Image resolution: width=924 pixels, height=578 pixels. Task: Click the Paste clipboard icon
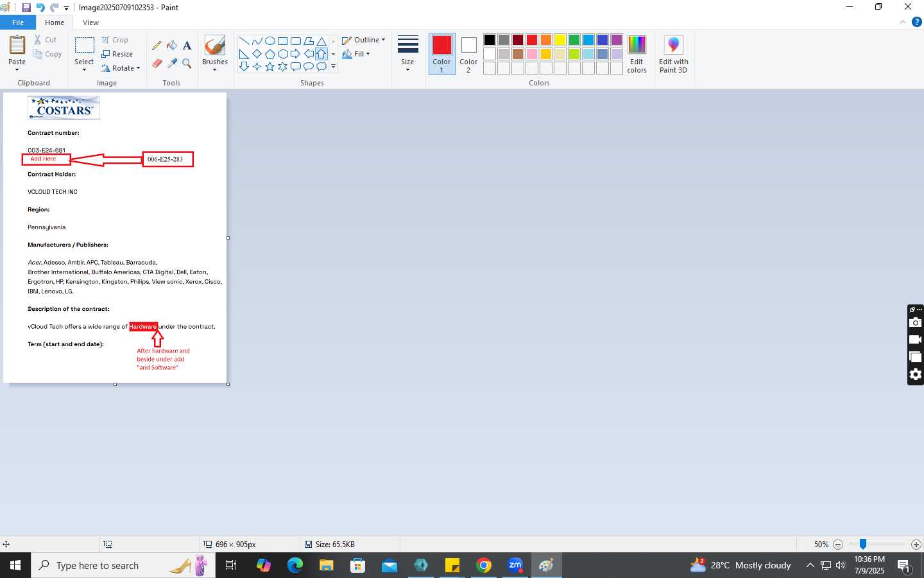[17, 46]
